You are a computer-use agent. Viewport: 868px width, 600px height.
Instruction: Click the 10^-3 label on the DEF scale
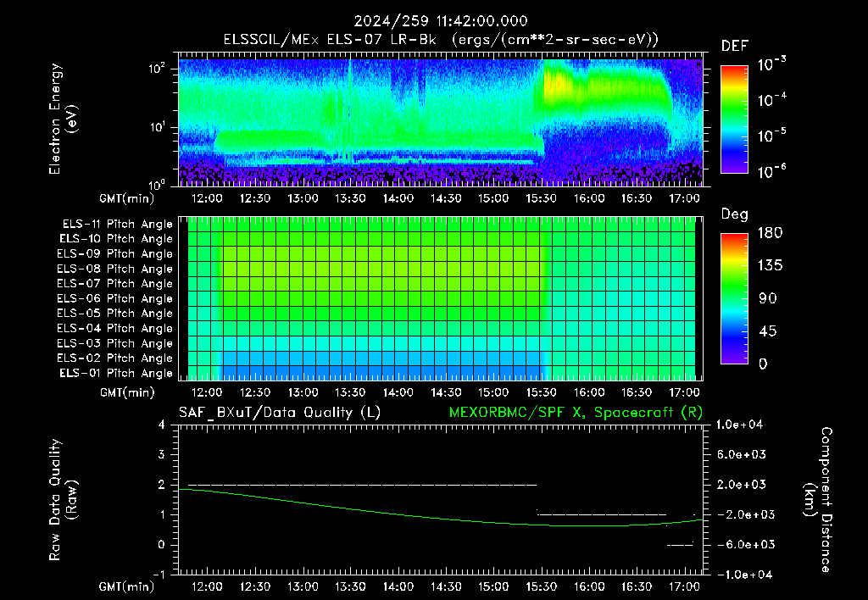coord(772,64)
